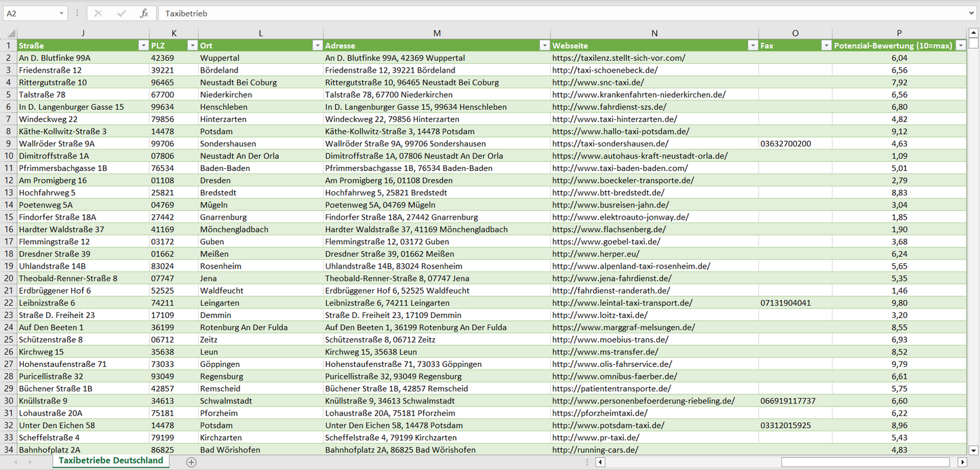
Task: Select the Taxibetriebe Deutschland sheet tab
Action: click(111, 461)
